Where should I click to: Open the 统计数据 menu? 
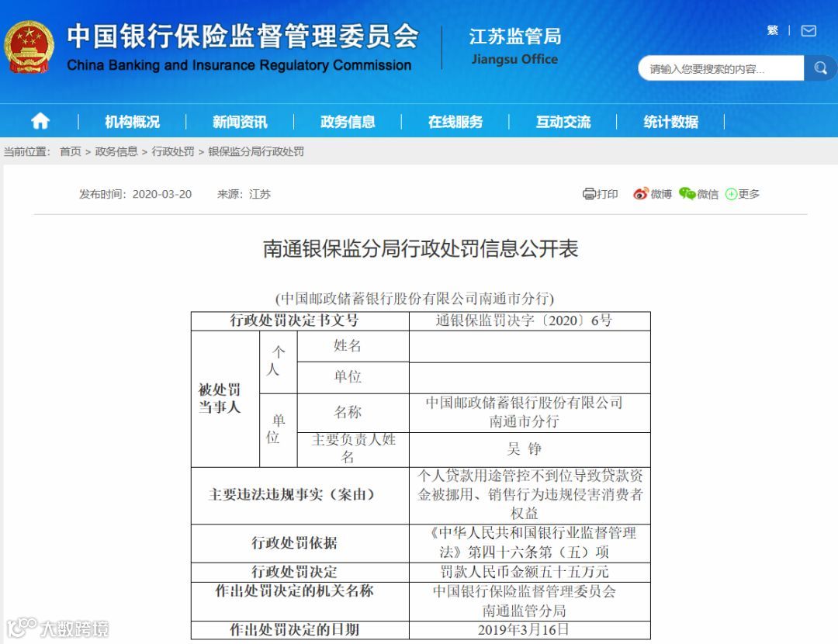pyautogui.click(x=670, y=122)
